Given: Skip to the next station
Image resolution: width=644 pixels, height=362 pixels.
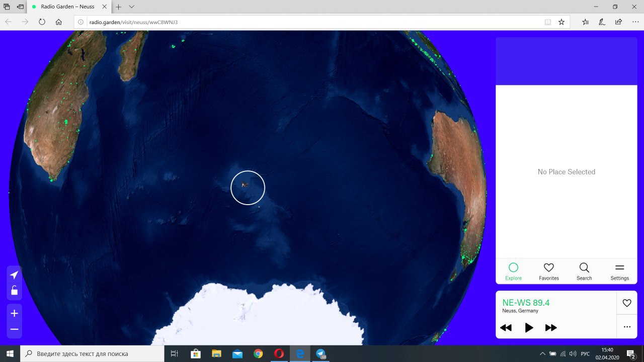Looking at the screenshot, I should coord(551,328).
